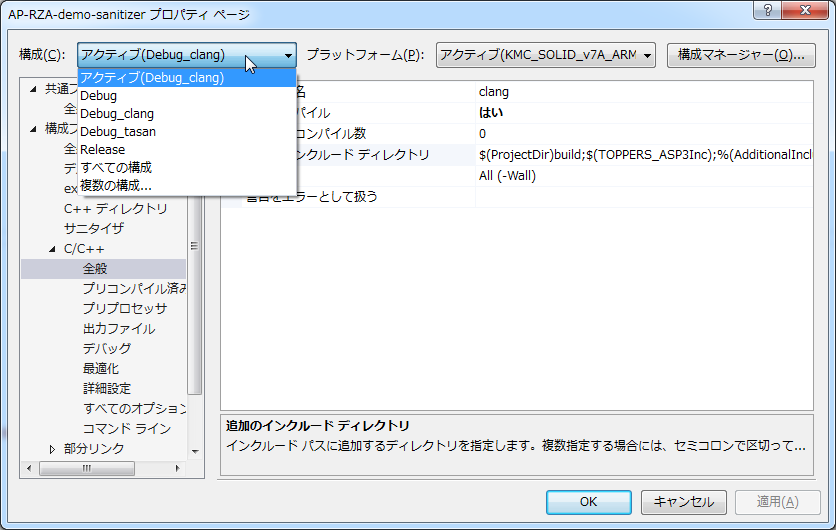Choose 複数の構成... option
Viewport: 836px width, 530px height.
(115, 185)
